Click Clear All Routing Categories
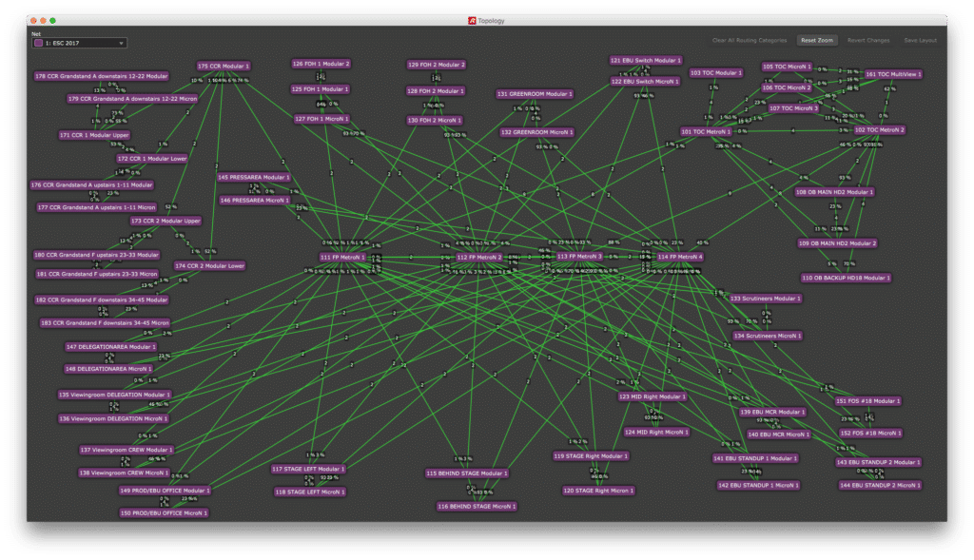The image size is (974, 560). click(x=750, y=41)
